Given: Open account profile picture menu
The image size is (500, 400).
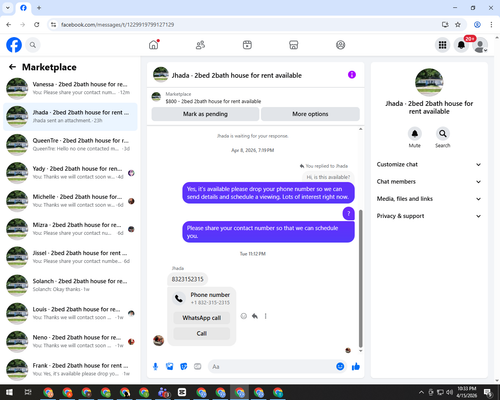Looking at the screenshot, I should point(480,45).
